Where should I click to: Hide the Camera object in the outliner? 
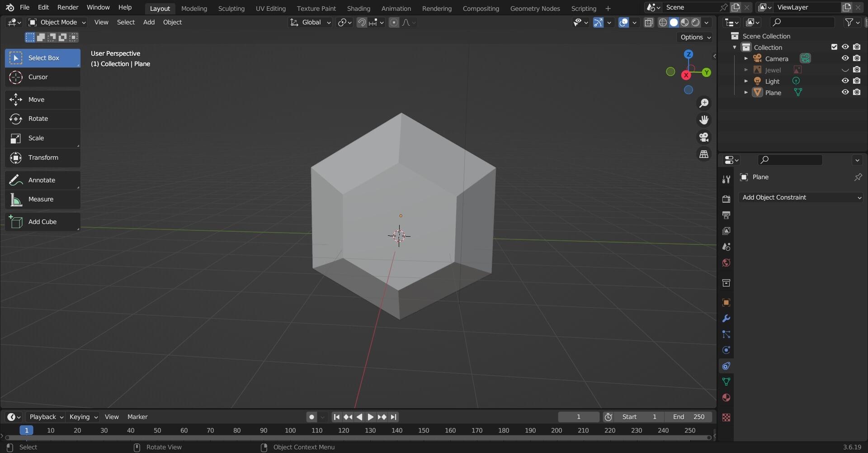(x=845, y=58)
